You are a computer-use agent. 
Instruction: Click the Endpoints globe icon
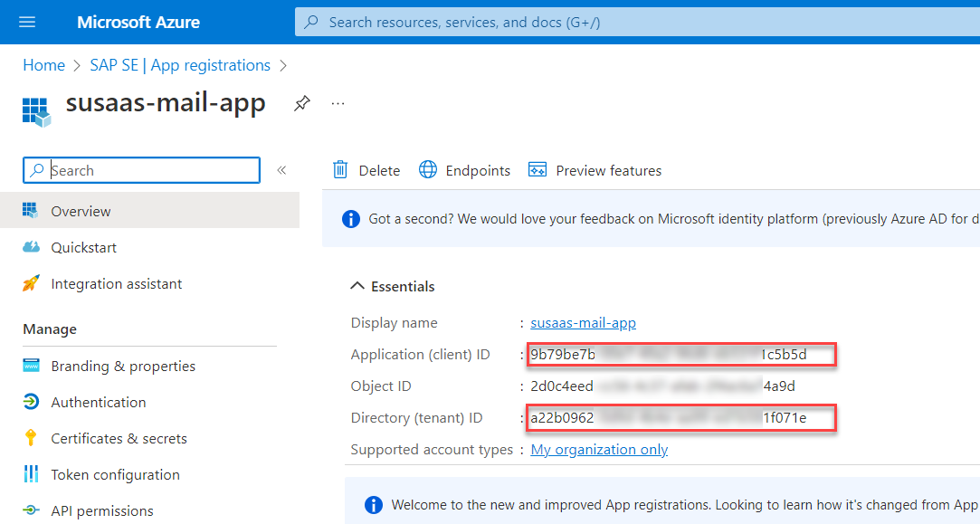pyautogui.click(x=427, y=169)
